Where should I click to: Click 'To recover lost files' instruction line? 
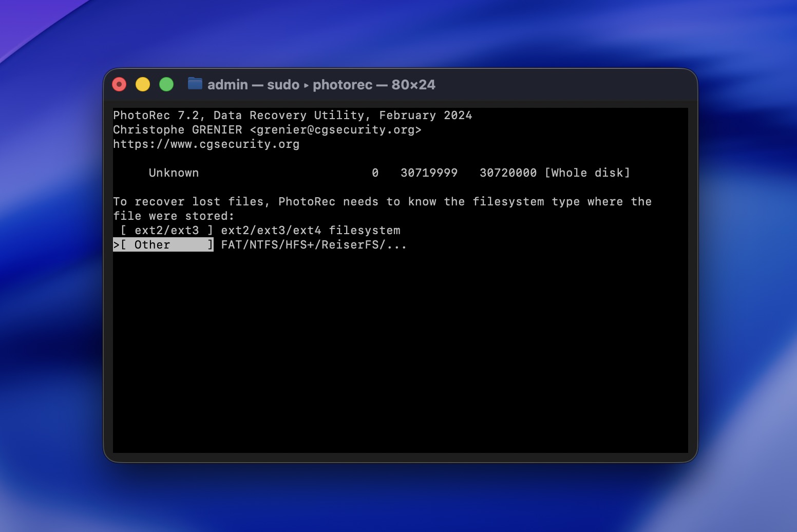383,202
